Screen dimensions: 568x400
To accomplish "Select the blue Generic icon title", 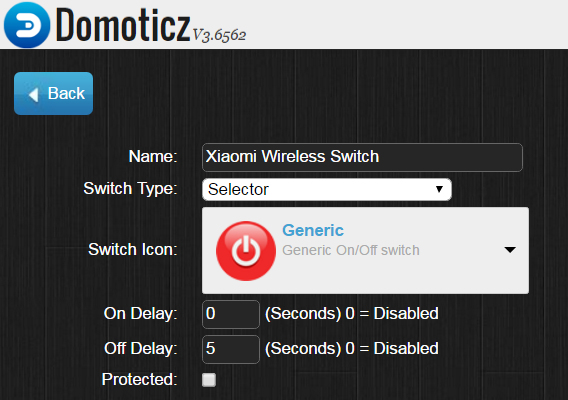I will click(313, 230).
